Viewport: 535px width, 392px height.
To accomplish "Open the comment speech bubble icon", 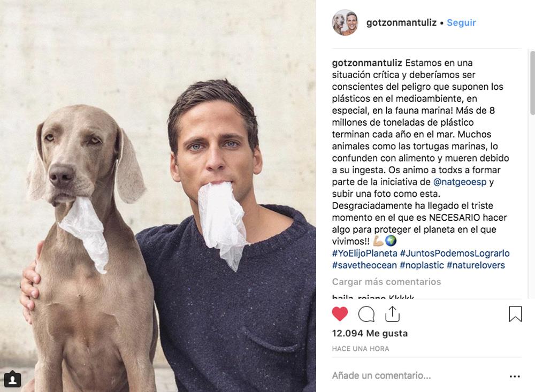I will coord(366,314).
